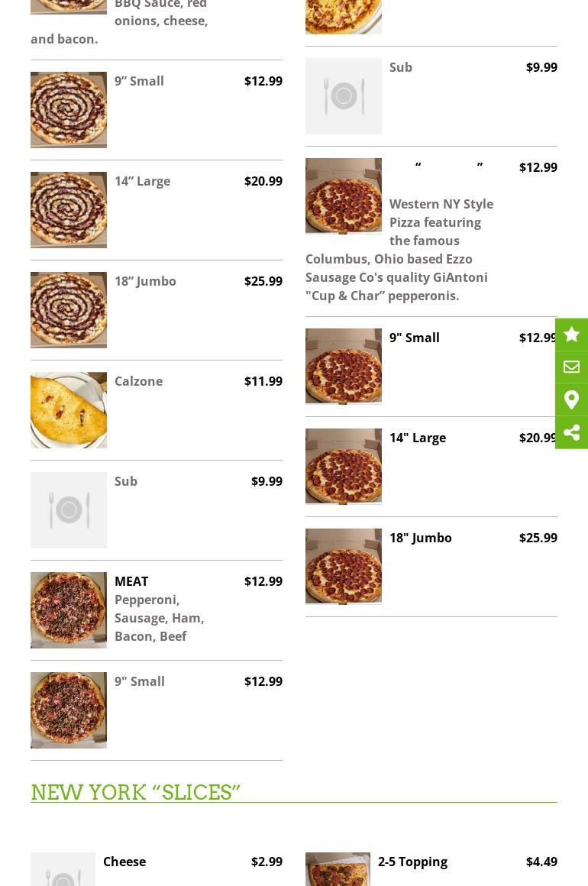Click the MEAT pizza title
588x886 pixels.
point(131,581)
